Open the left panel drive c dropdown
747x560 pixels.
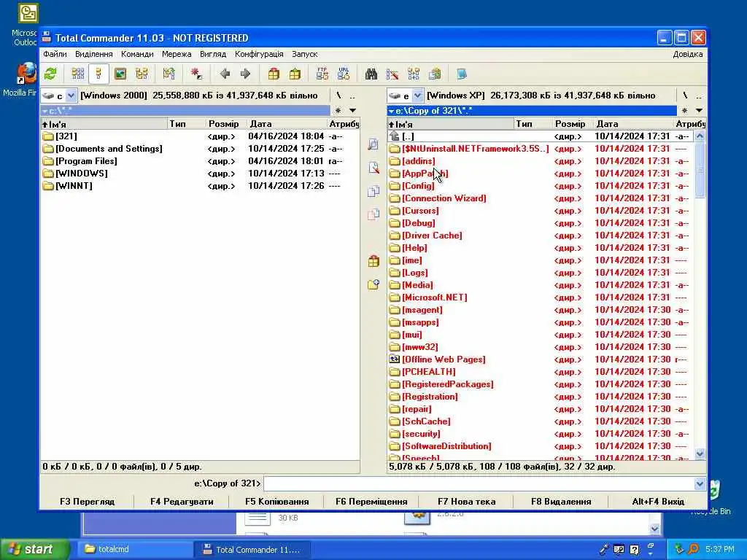pos(71,96)
